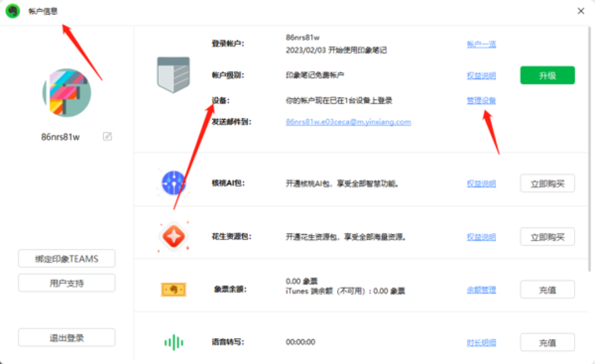The height and width of the screenshot is (364, 595).
Task: Open 权益说明 link for 花生资源包
Action: [x=481, y=237]
